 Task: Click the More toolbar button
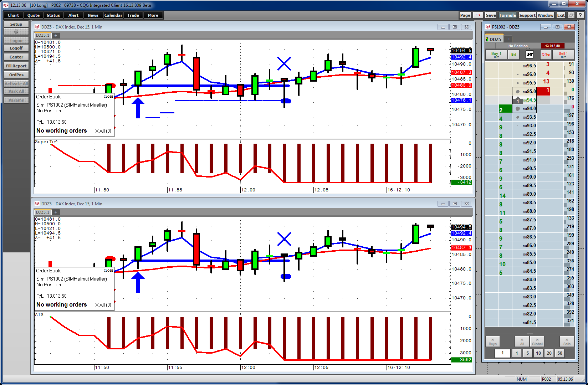153,15
